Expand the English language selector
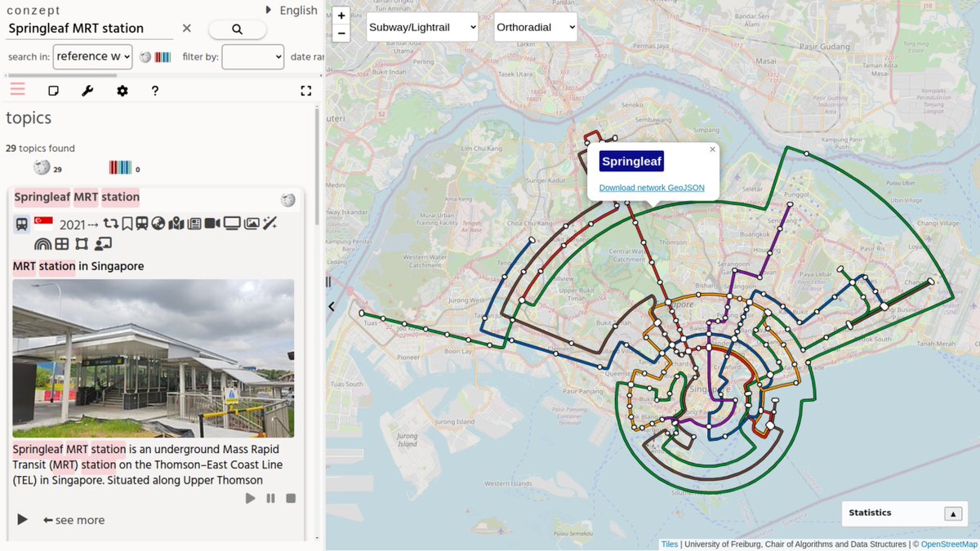The height and width of the screenshot is (551, 980). coord(292,10)
